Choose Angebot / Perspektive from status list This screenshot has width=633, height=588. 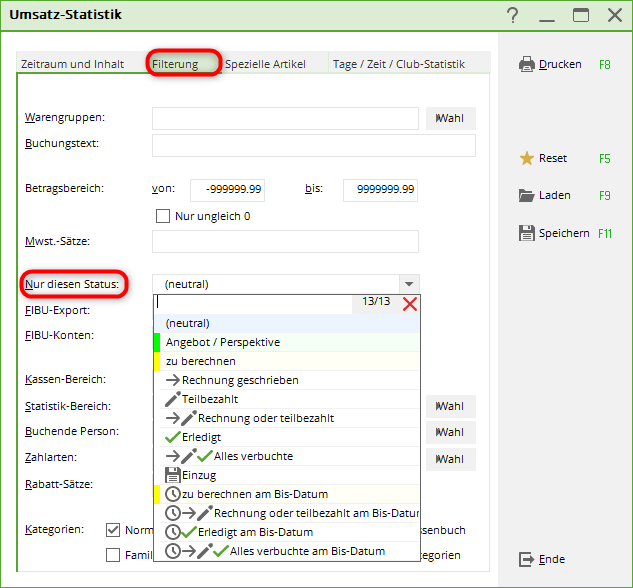tap(222, 342)
